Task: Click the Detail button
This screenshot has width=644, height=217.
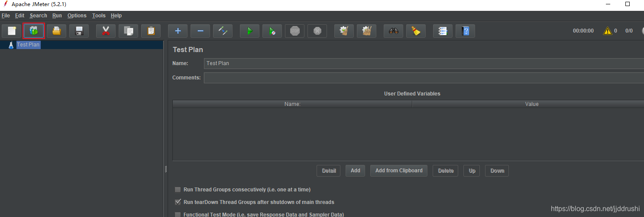Action: (329, 171)
